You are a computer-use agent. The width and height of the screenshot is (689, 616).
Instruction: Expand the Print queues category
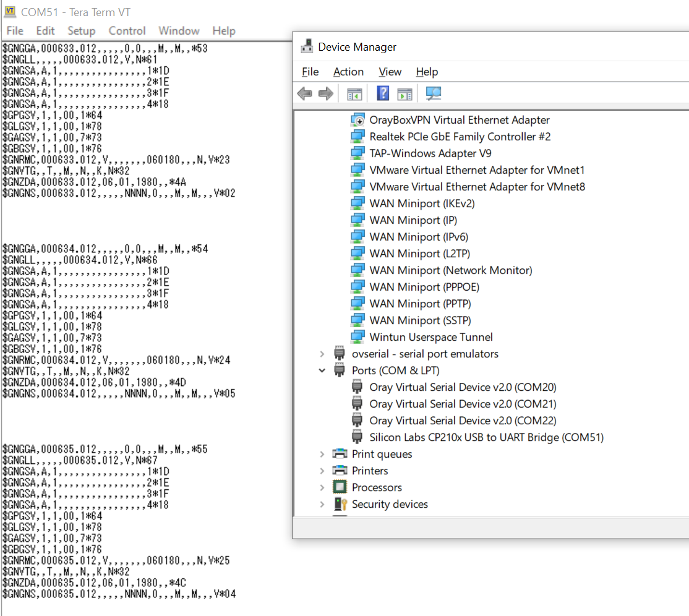(x=322, y=453)
